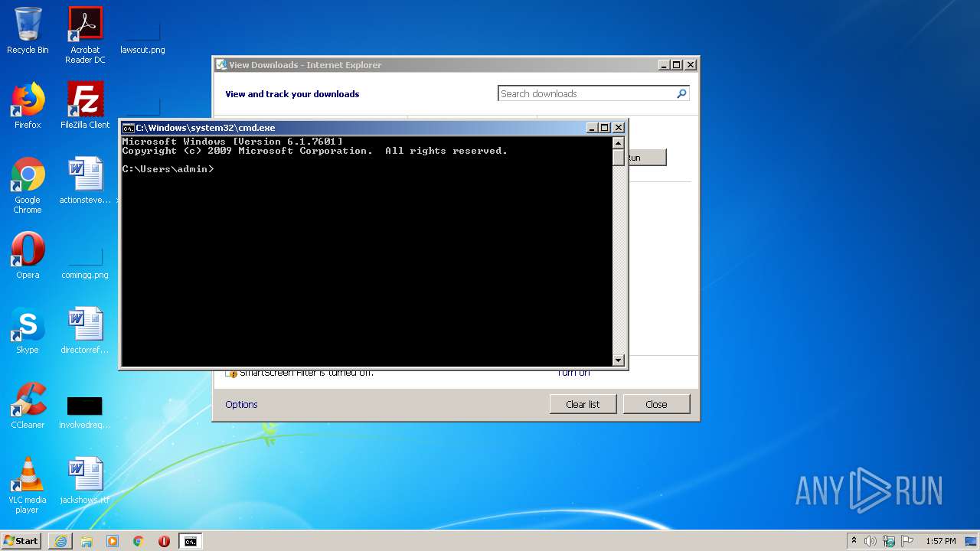This screenshot has width=980, height=551.
Task: Launch Acrobat Reader DC shortcut
Action: (85, 35)
